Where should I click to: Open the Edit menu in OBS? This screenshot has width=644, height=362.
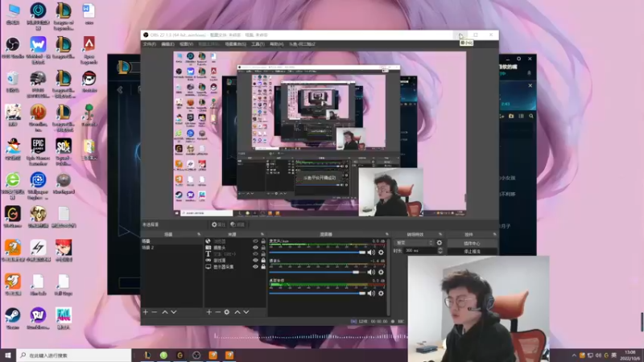(167, 44)
